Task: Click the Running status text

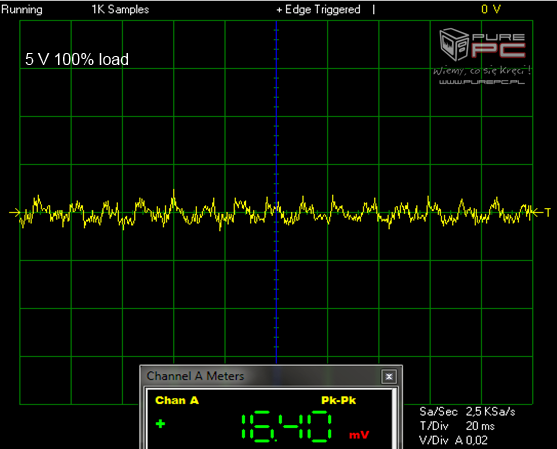Action: pos(22,10)
